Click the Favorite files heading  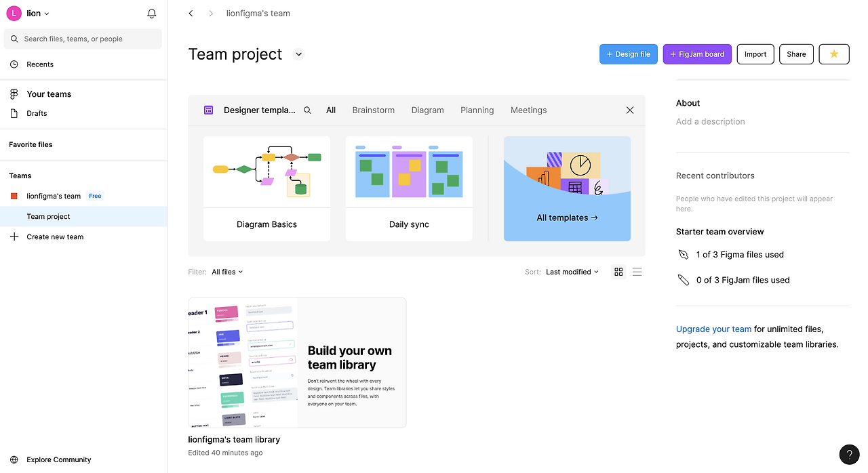[x=31, y=144]
